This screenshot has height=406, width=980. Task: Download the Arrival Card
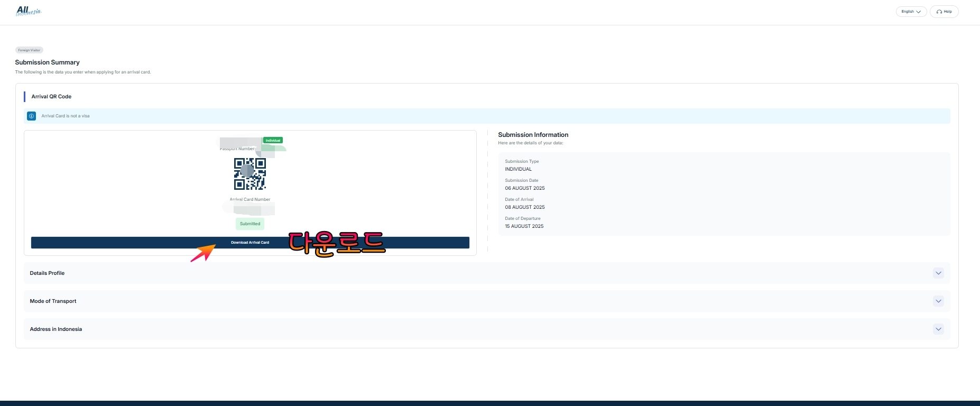250,243
